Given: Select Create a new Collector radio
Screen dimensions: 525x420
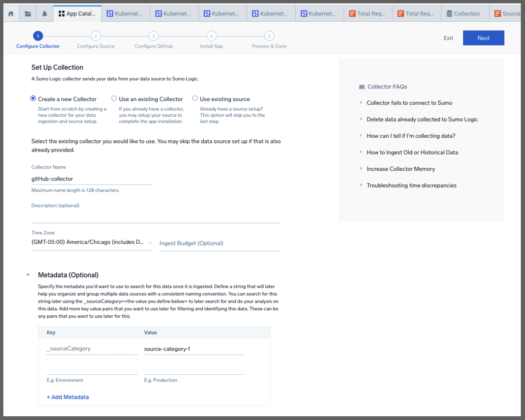Looking at the screenshot, I should coord(33,98).
